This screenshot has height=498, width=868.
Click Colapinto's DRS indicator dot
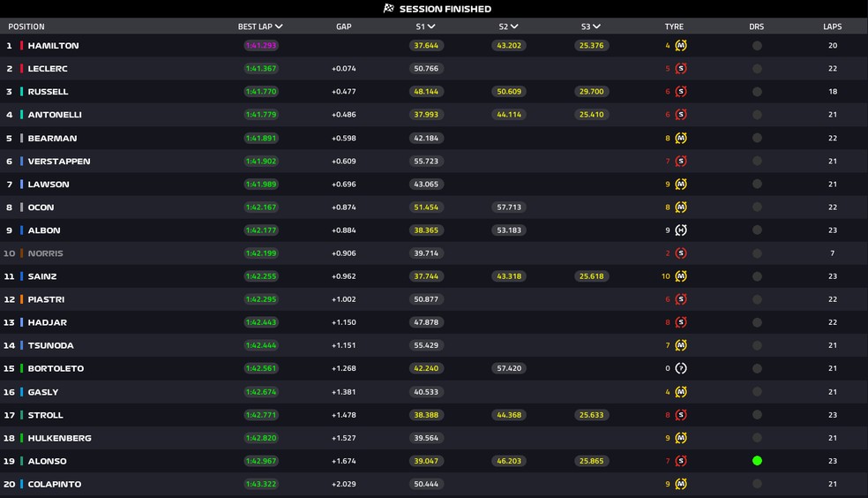point(757,484)
